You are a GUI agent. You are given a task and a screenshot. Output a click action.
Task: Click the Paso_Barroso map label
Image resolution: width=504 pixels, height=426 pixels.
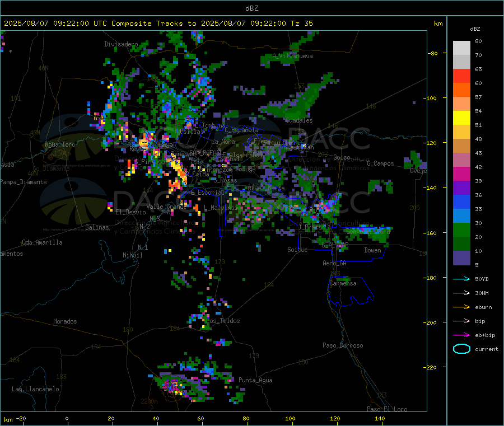tap(343, 345)
